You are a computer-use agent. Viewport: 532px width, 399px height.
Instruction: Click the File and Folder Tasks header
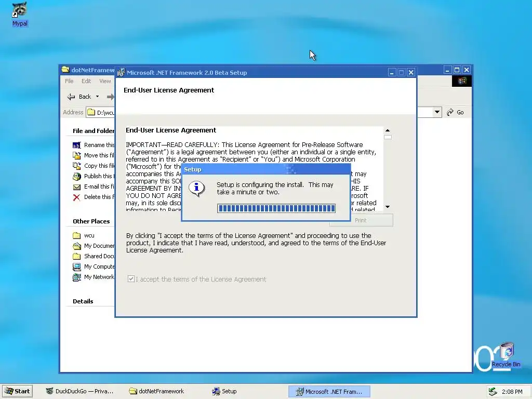point(94,131)
